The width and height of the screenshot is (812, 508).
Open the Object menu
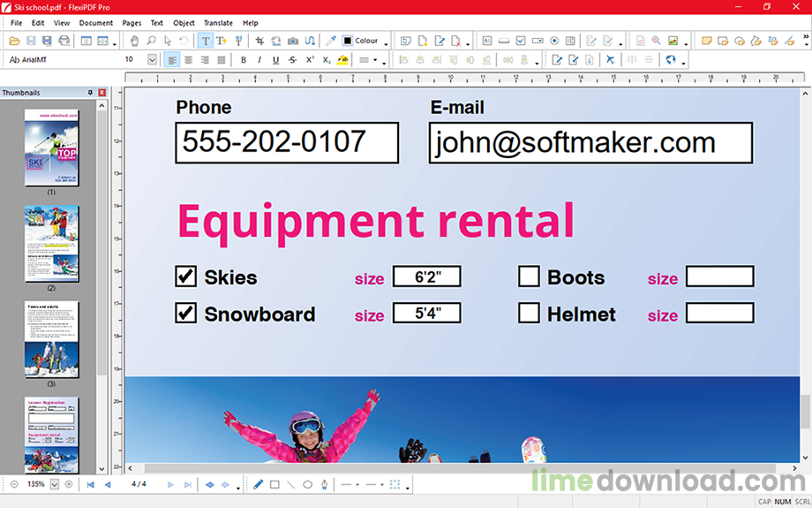[184, 23]
